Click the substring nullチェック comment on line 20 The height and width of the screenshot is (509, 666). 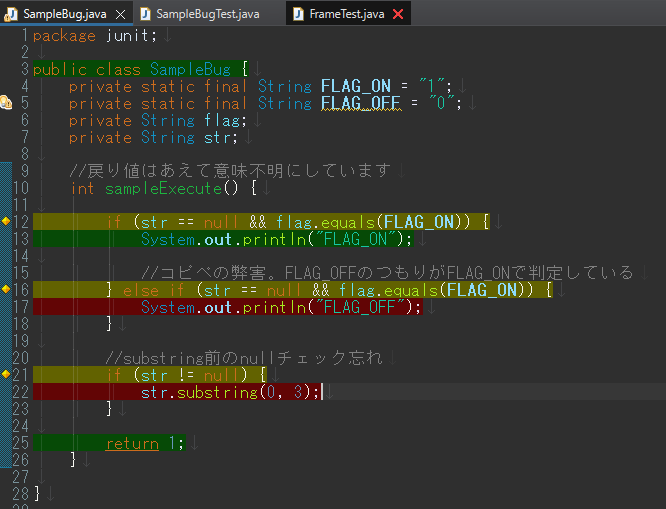(244, 358)
